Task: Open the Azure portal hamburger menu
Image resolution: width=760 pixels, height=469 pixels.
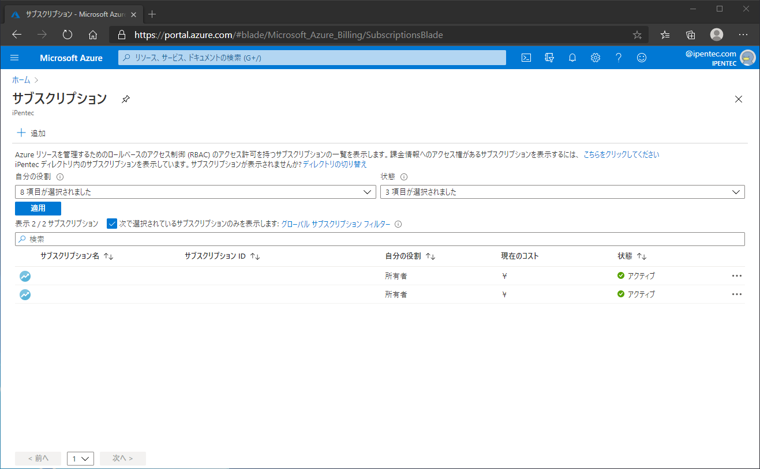Action: tap(15, 58)
